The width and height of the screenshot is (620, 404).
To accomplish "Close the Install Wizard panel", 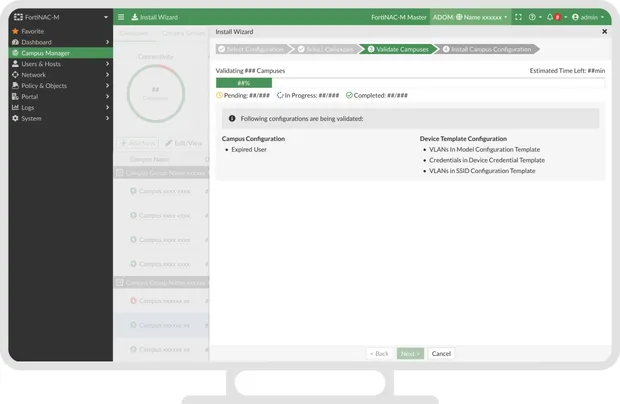I will click(604, 31).
